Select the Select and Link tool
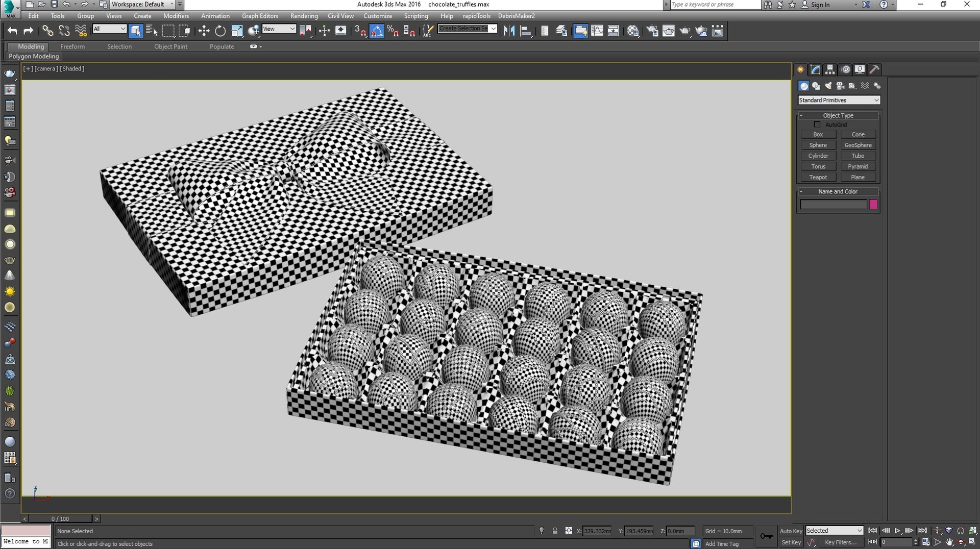 tap(47, 31)
